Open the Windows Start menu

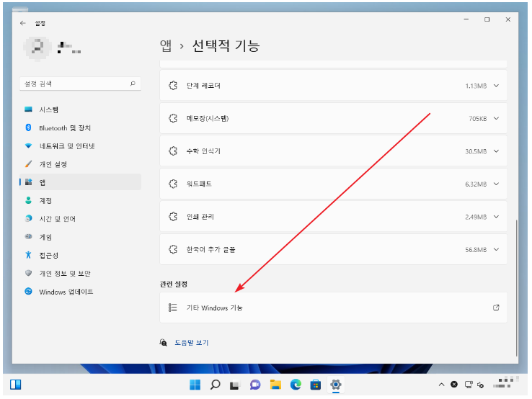pyautogui.click(x=195, y=385)
